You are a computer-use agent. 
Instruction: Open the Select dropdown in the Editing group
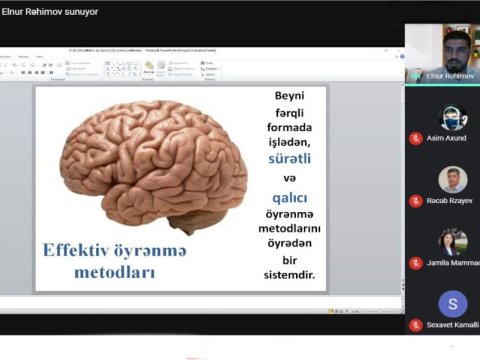(x=209, y=74)
